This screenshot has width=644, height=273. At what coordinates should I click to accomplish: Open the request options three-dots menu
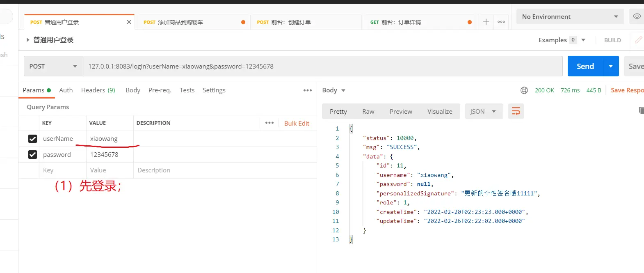[x=308, y=90]
